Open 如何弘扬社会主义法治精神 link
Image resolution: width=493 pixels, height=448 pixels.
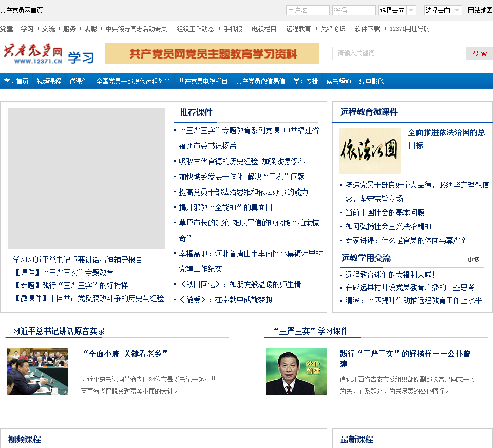[388, 226]
